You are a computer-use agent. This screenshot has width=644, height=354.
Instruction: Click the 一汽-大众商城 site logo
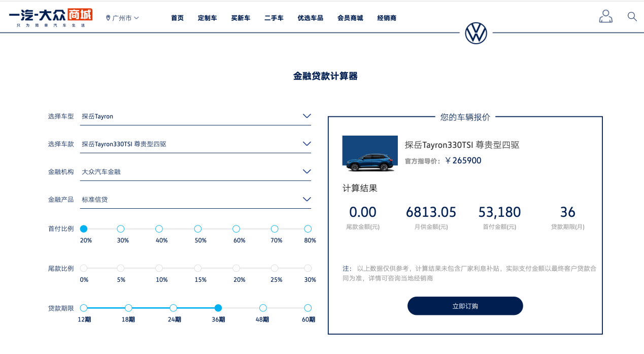[51, 18]
